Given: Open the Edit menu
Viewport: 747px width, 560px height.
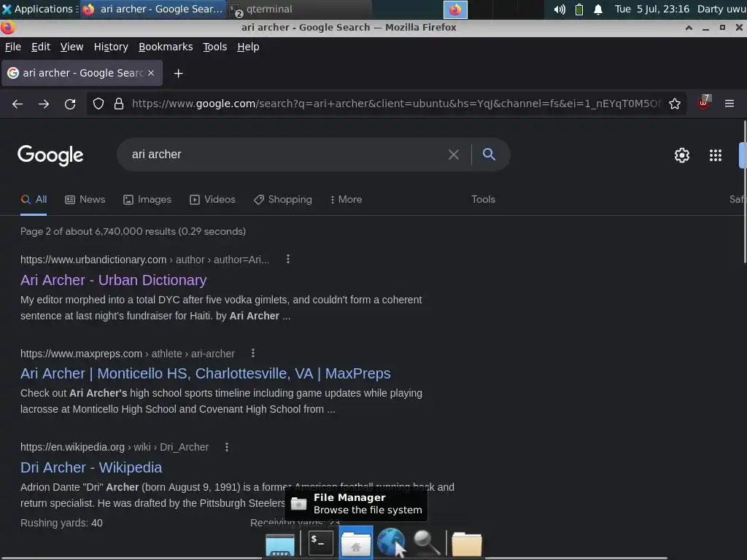Looking at the screenshot, I should click(41, 47).
